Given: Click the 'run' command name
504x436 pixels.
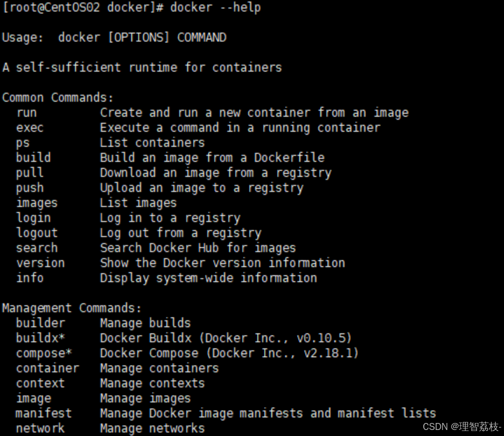Looking at the screenshot, I should coord(27,113).
